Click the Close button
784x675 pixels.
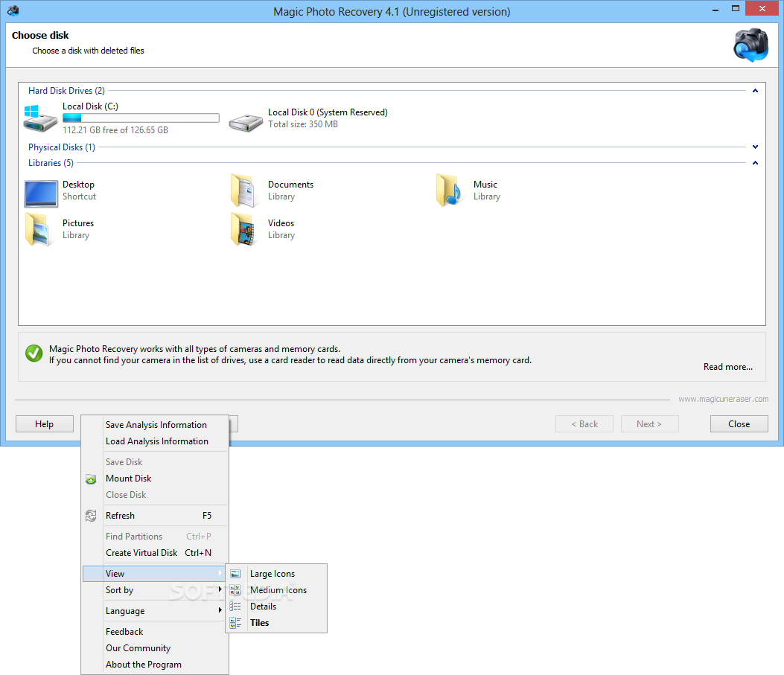coord(739,423)
